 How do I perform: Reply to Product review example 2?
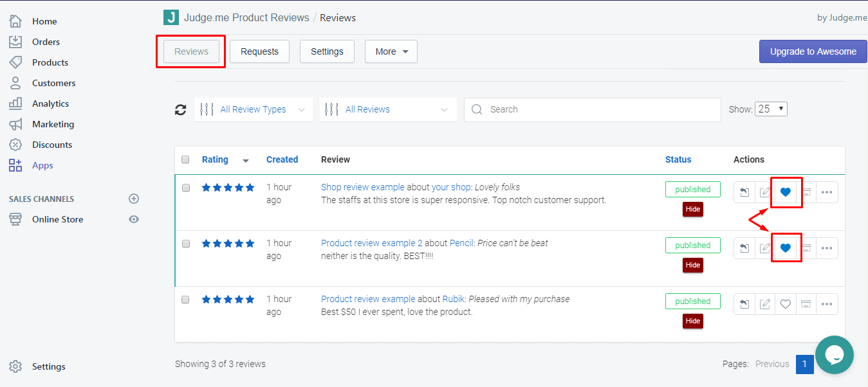pos(744,248)
